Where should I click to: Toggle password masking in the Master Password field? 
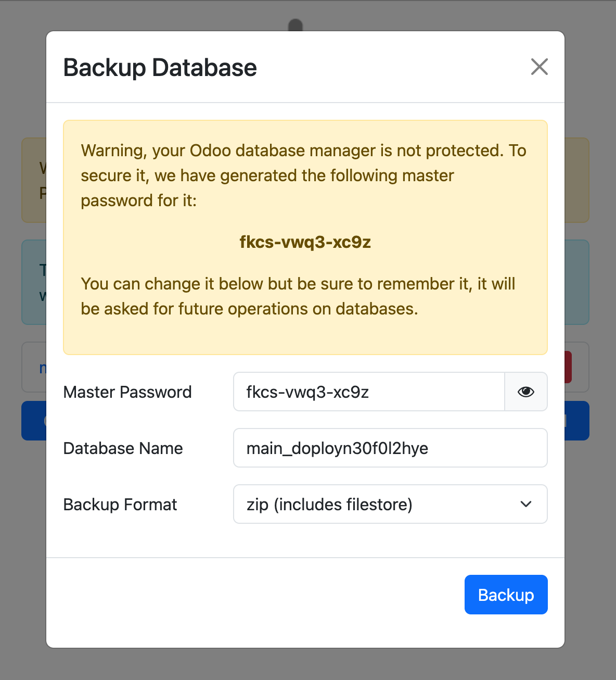coord(525,392)
